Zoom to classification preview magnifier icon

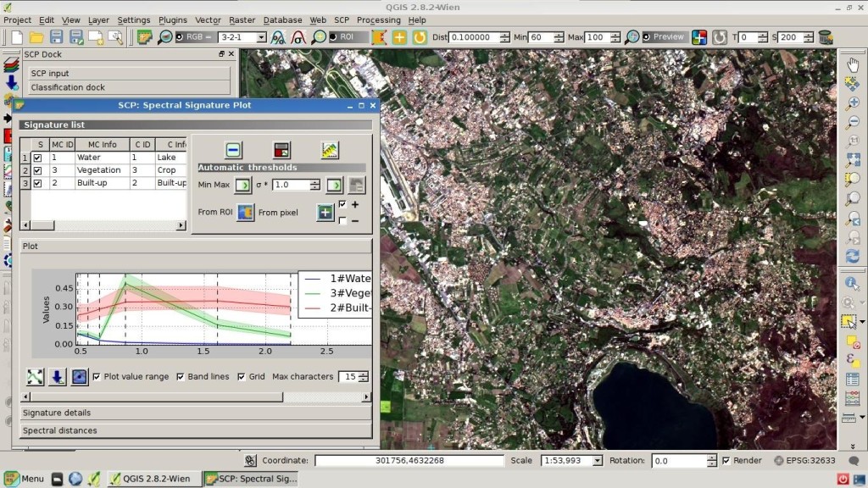click(x=632, y=37)
